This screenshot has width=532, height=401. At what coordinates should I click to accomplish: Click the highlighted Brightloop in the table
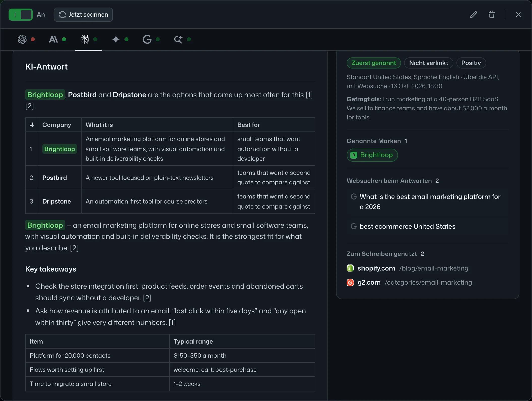[60, 149]
